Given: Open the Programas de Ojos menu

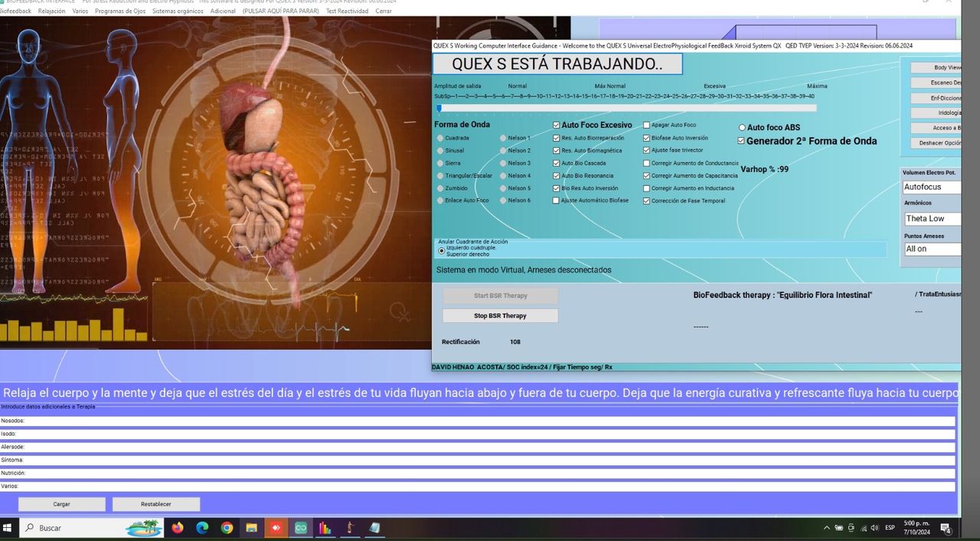Looking at the screenshot, I should point(120,11).
